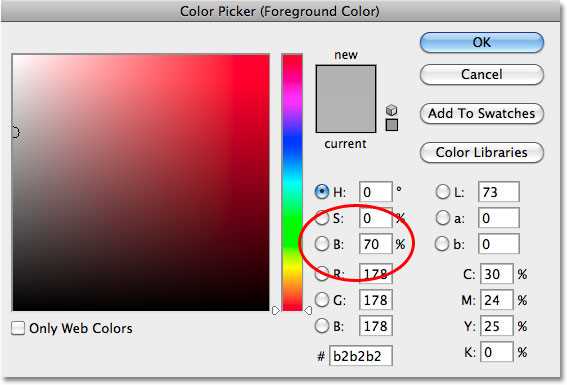
Task: Open Color Libraries
Action: (x=482, y=153)
